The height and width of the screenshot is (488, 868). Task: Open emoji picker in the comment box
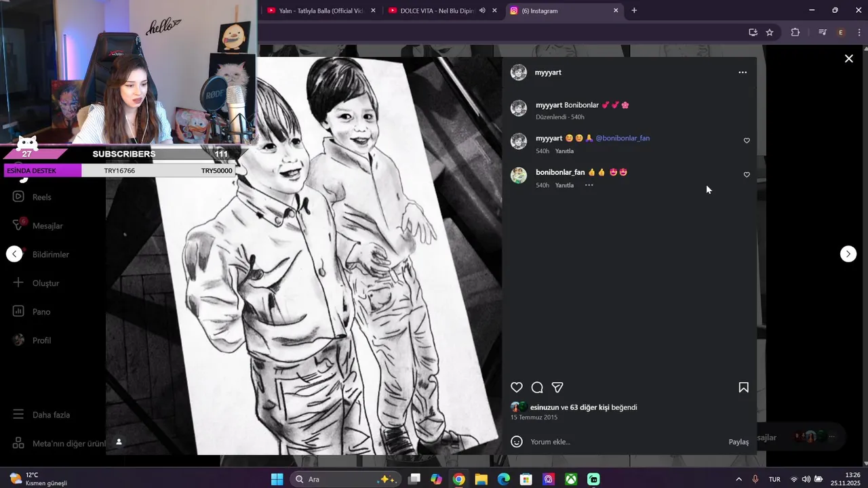pyautogui.click(x=517, y=442)
